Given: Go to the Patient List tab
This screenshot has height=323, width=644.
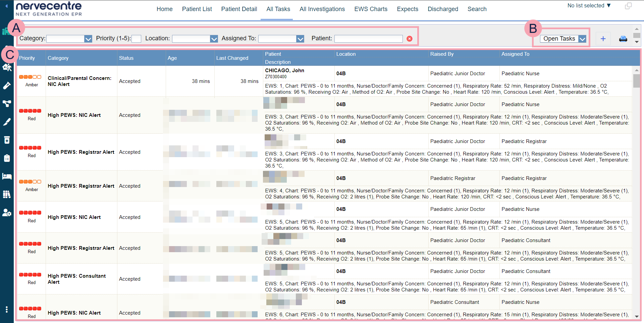Looking at the screenshot, I should [x=197, y=9].
